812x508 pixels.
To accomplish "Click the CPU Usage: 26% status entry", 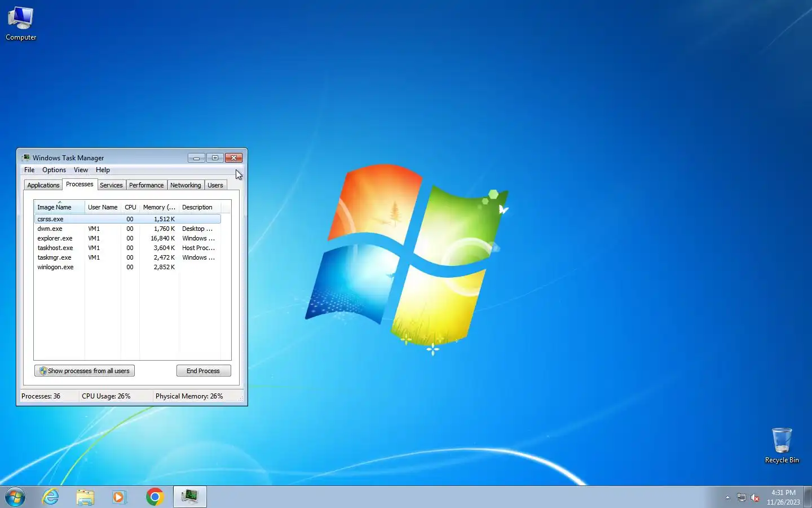I will (x=106, y=396).
